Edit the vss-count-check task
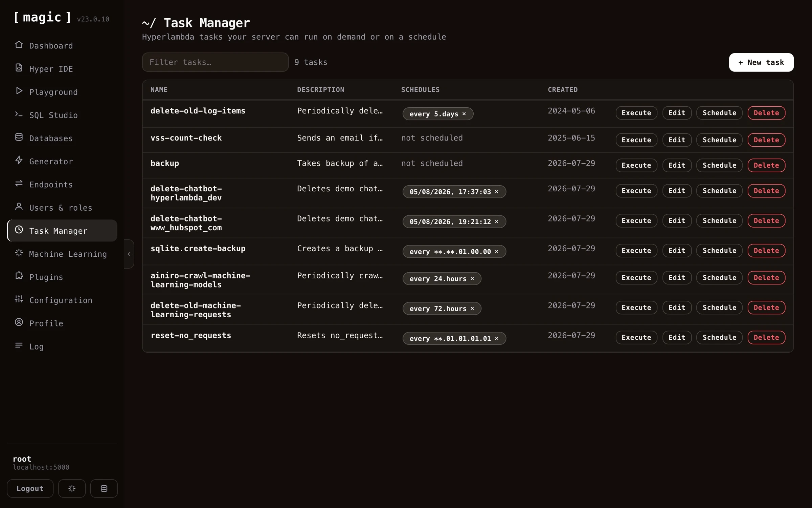 coord(677,140)
